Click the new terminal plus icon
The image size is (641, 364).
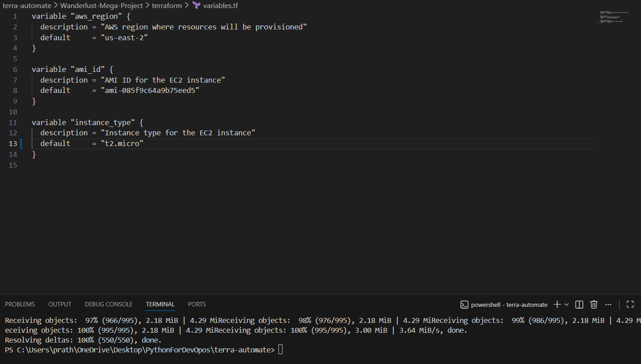(557, 305)
